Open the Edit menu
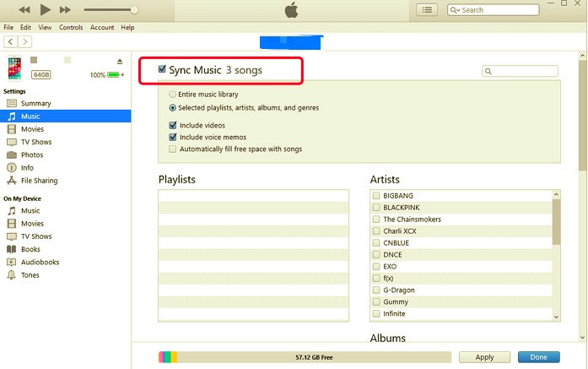Viewport: 588px width, 369px height. point(25,27)
